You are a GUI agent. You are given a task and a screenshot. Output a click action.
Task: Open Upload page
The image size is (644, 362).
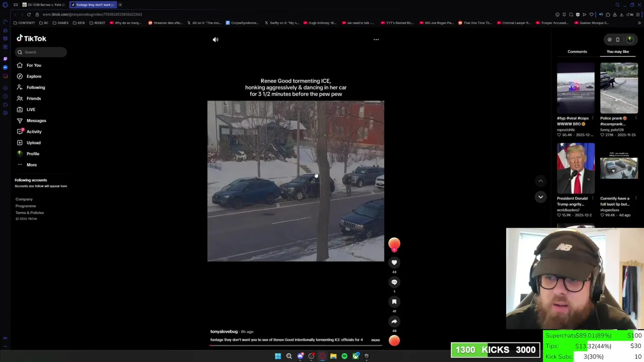tap(33, 143)
